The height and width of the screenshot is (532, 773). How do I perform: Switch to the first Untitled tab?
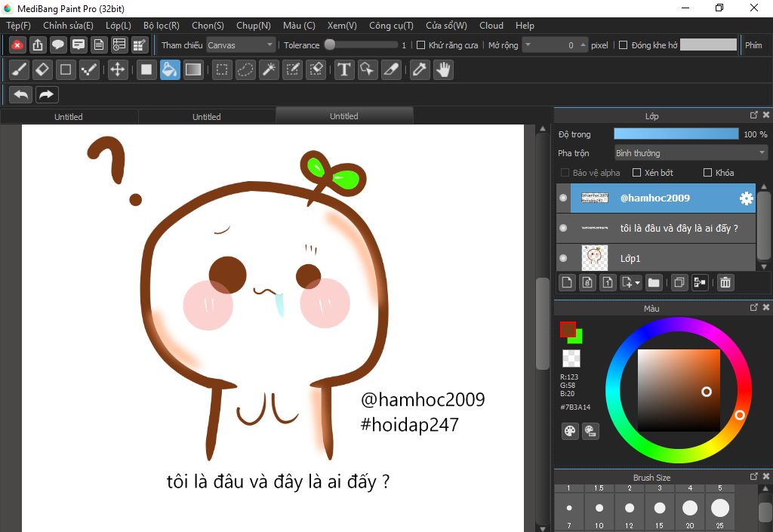[69, 117]
